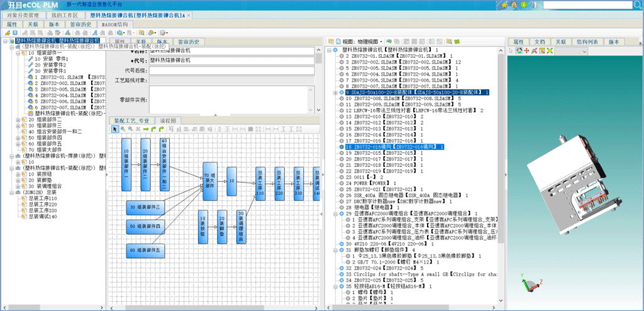Viewport: 644px width, 311px height.
Task: Click the favorites star icon in header
Action: tap(505, 5)
